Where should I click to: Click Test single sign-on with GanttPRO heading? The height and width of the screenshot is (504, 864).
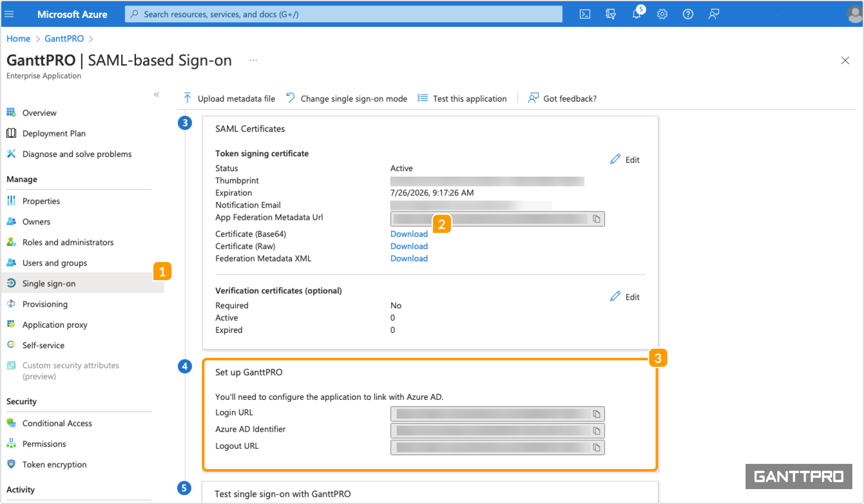tap(282, 494)
